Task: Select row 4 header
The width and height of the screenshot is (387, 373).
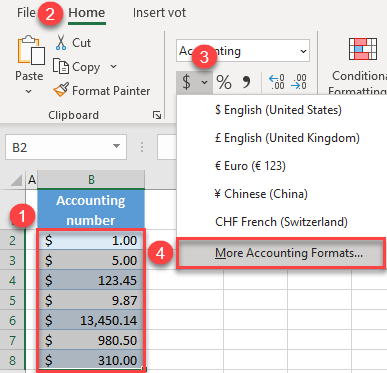Action: pos(12,280)
